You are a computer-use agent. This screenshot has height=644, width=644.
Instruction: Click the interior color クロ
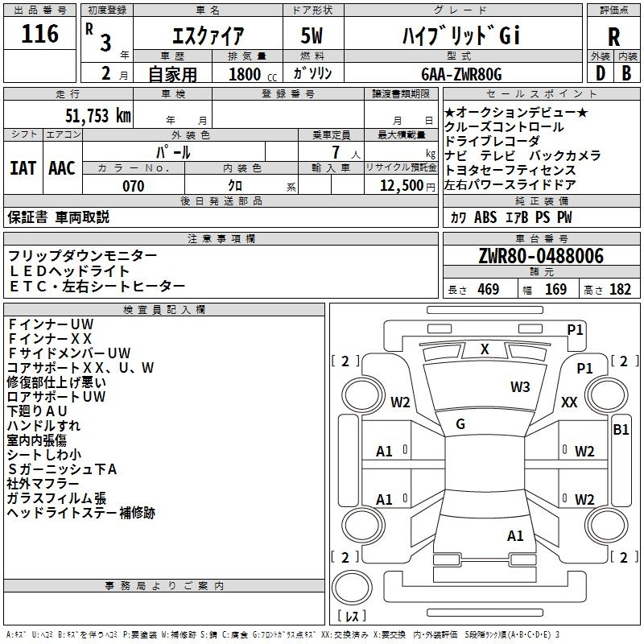click(x=235, y=186)
